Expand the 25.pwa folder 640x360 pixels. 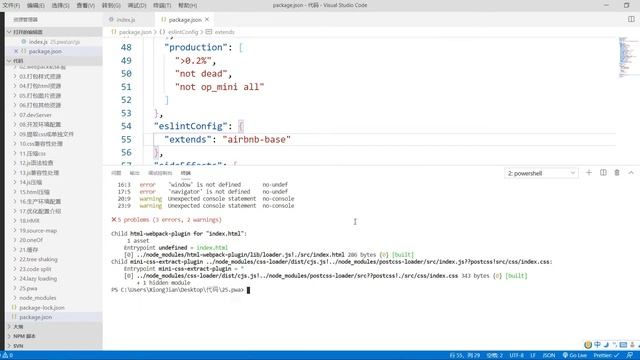point(53,288)
